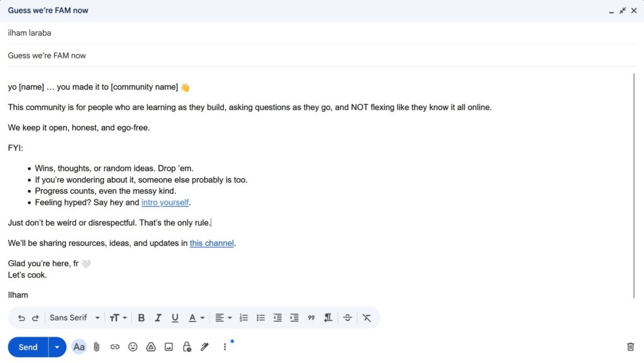Open the text color picker

point(196,318)
